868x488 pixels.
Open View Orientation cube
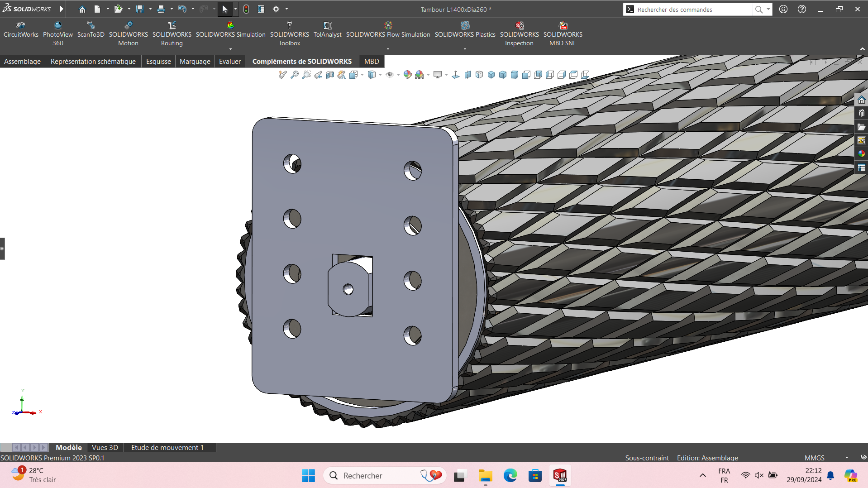point(353,75)
